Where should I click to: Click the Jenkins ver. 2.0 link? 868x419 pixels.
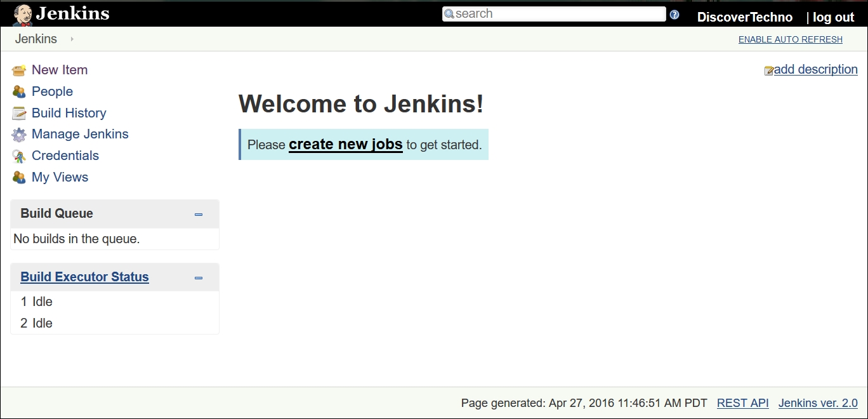pyautogui.click(x=818, y=403)
